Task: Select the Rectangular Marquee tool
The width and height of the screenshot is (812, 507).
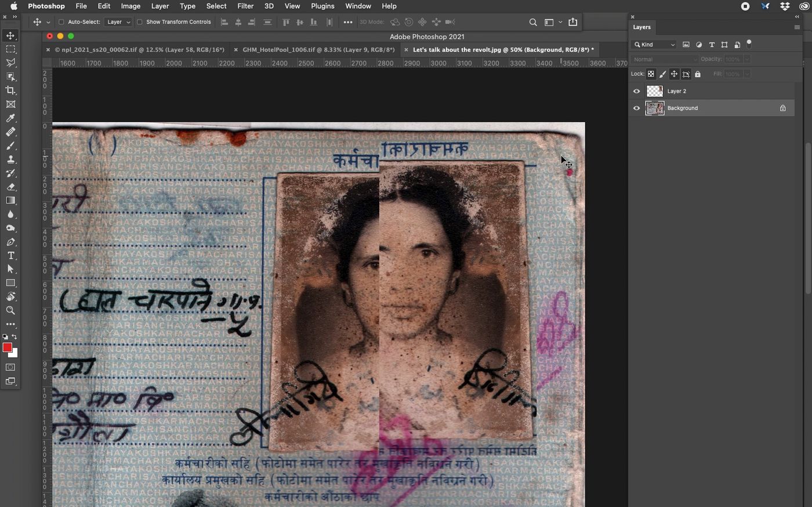Action: coord(10,49)
